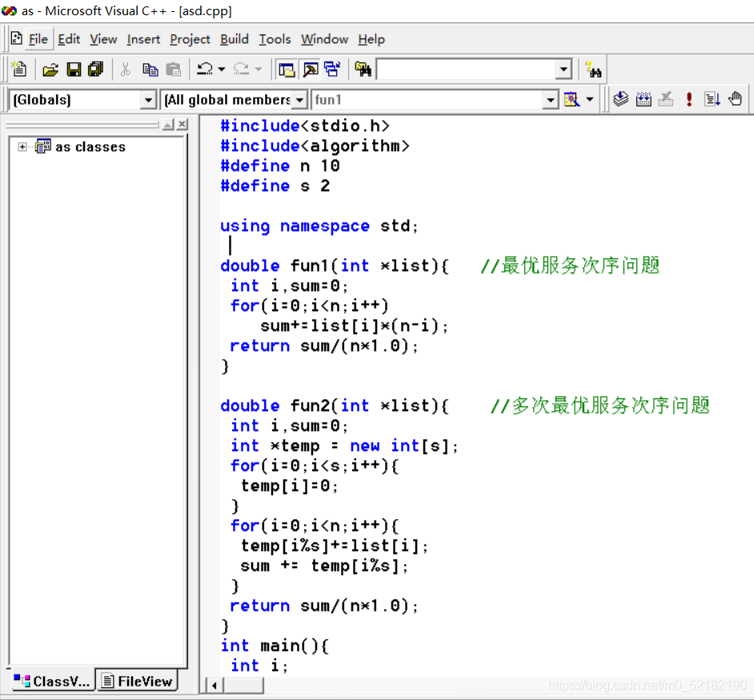The image size is (754, 700).
Task: Click the 'double fun2(int *list){' line
Action: (335, 406)
